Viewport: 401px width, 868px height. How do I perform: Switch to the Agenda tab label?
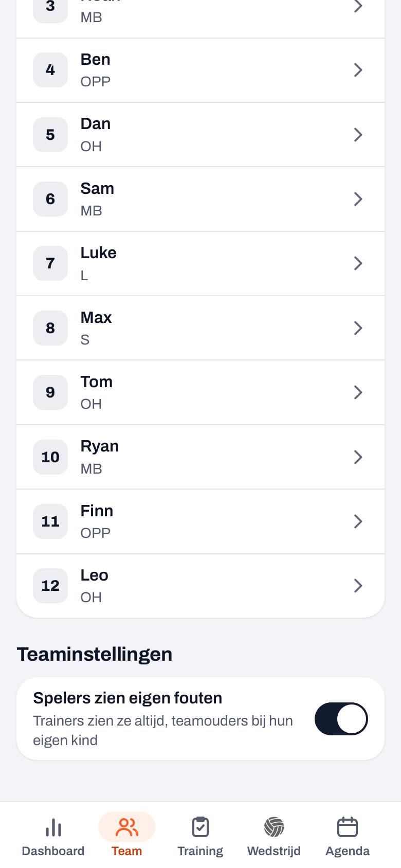348,851
